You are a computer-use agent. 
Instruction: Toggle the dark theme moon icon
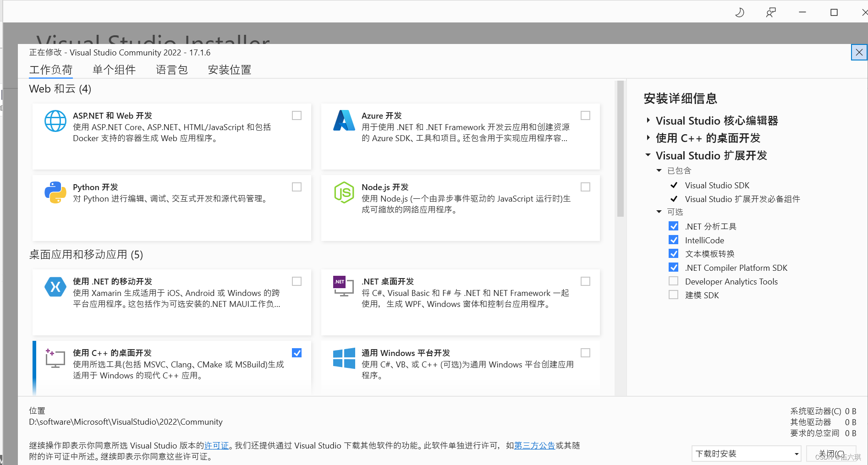coord(740,12)
